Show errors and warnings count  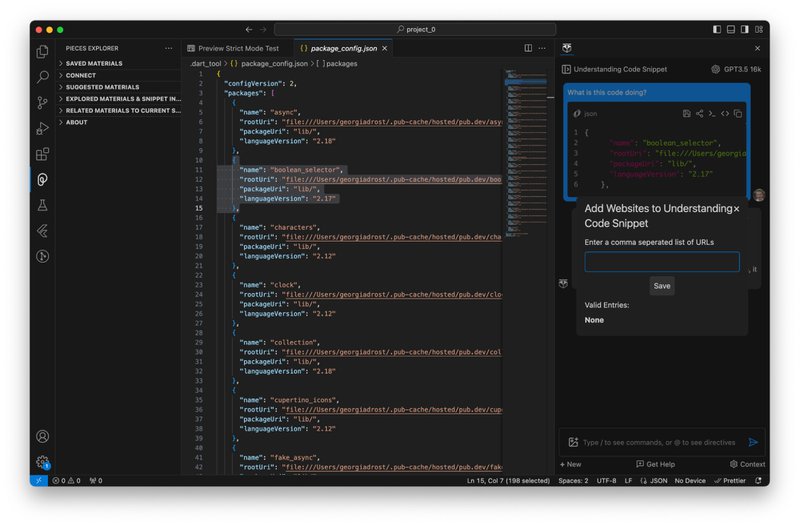coord(66,481)
